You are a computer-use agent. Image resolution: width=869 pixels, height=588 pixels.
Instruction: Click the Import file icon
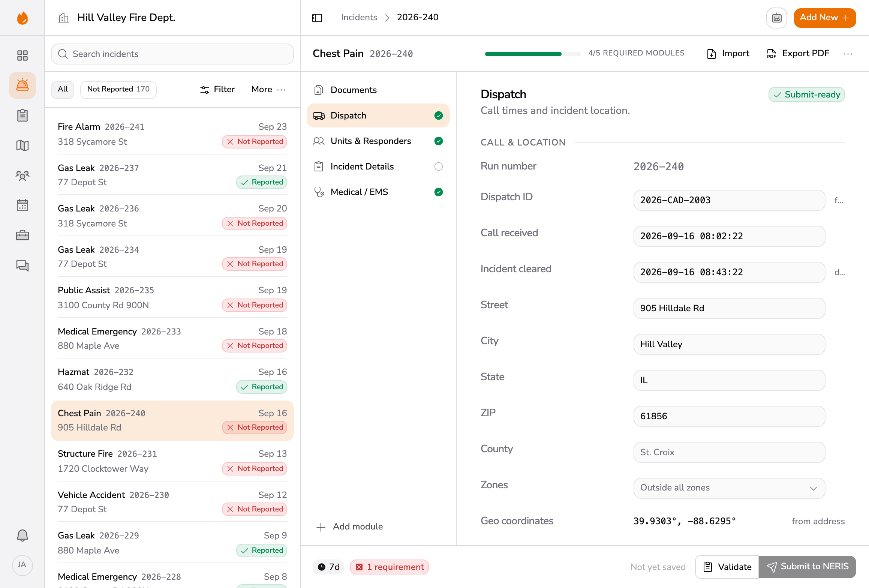pyautogui.click(x=711, y=54)
